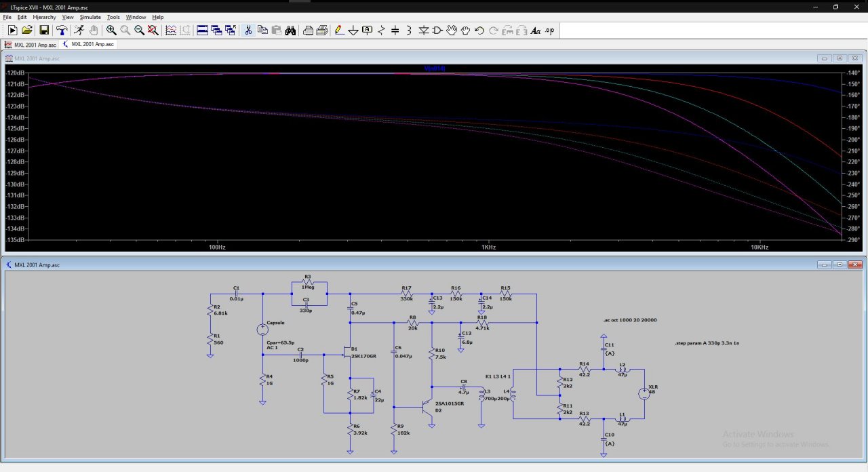Image resolution: width=868 pixels, height=472 pixels.
Task: Open Print Setup from toolbar
Action: point(308,31)
